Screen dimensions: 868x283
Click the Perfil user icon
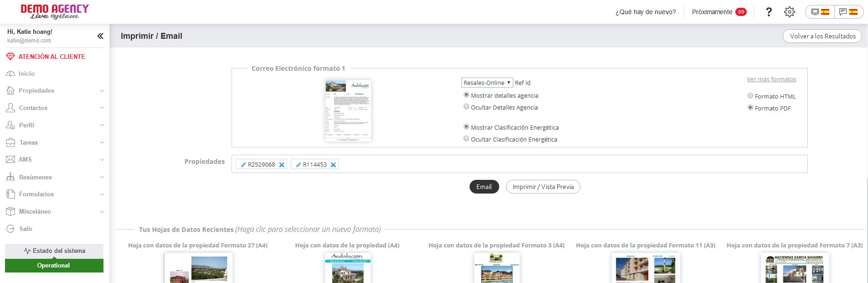(10, 125)
